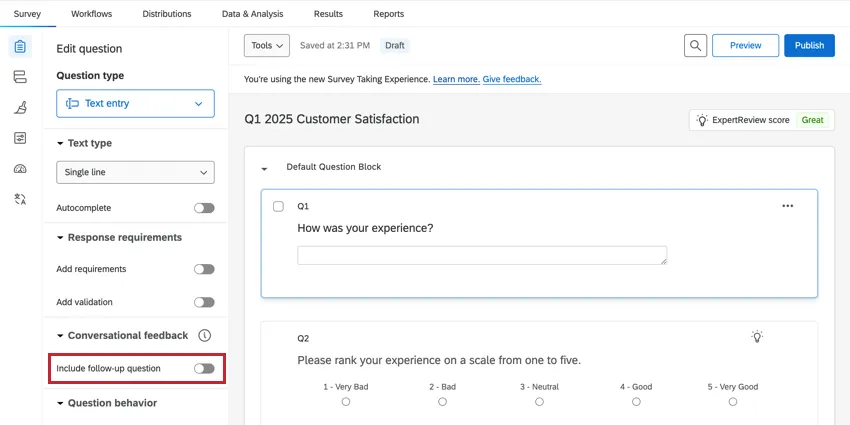Open the Survey options sidebar icon

[20, 138]
